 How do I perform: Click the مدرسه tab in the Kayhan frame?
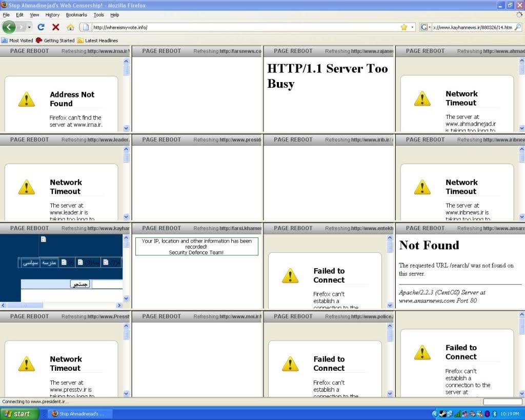(49, 263)
